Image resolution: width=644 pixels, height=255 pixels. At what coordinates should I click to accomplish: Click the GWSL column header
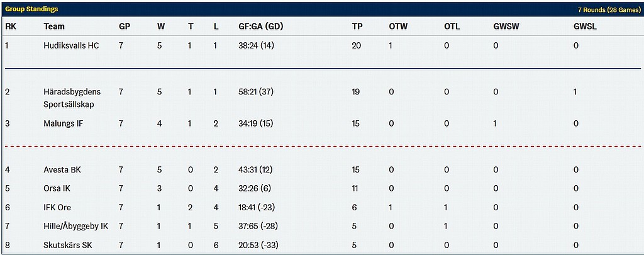(586, 26)
